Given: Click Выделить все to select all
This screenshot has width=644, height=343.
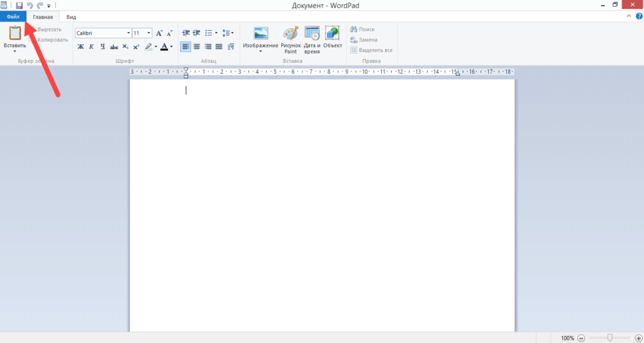Looking at the screenshot, I should 371,50.
